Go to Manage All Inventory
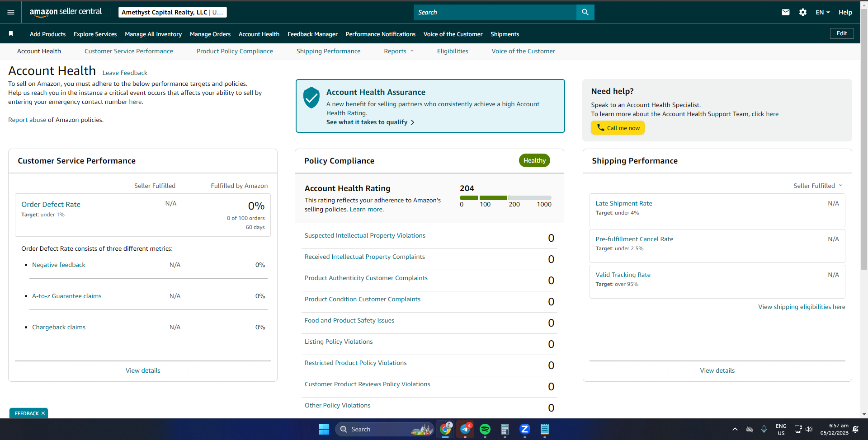This screenshot has width=868, height=440. tap(153, 34)
